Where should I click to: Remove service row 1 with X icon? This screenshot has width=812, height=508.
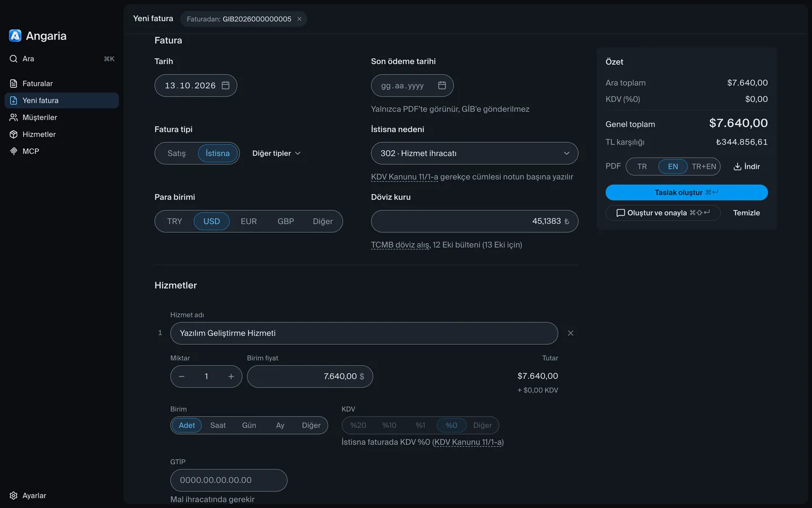click(x=571, y=333)
